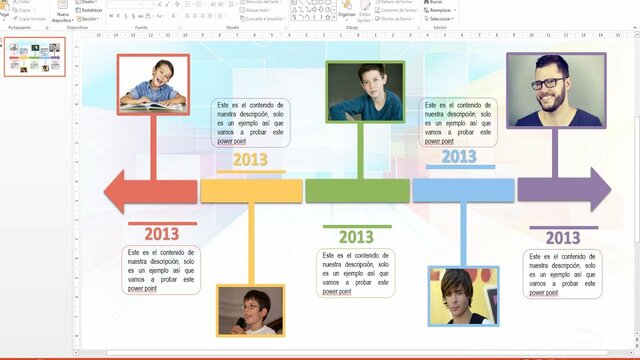Open the Seleccionar dropdown
Viewport: 640px width, 360px height.
(x=439, y=19)
